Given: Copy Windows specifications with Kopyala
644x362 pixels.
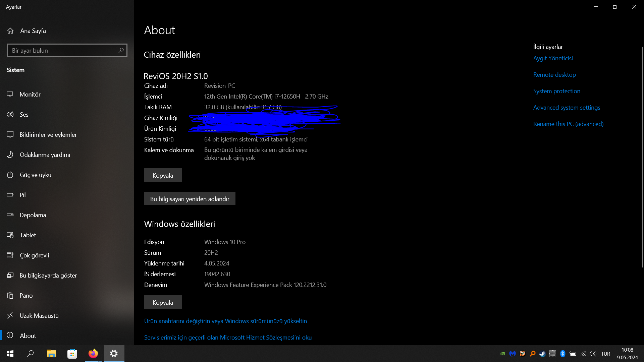Looking at the screenshot, I should (x=163, y=302).
